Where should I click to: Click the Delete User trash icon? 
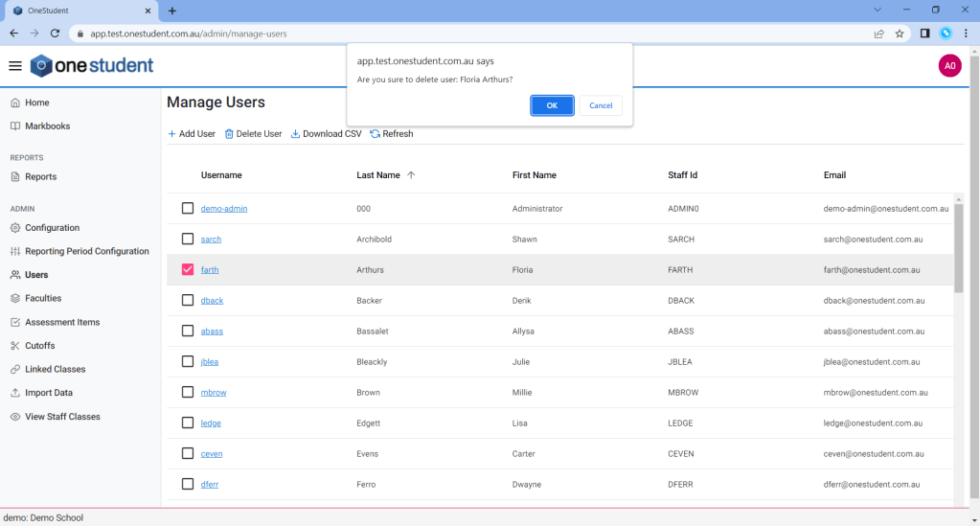pyautogui.click(x=229, y=134)
